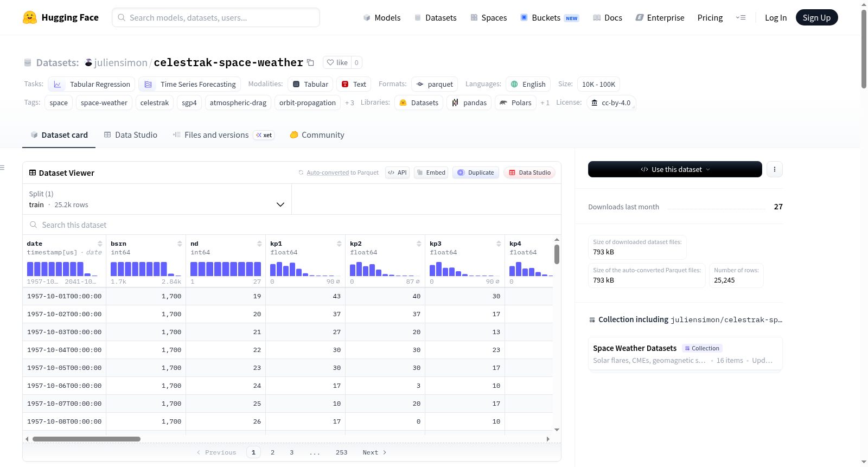Open the Spaces menu item

488,17
